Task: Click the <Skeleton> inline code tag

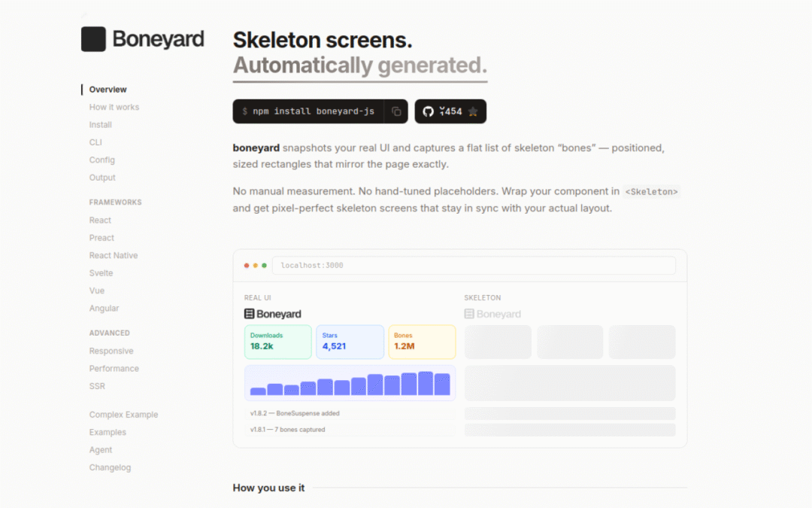Action: coord(651,192)
